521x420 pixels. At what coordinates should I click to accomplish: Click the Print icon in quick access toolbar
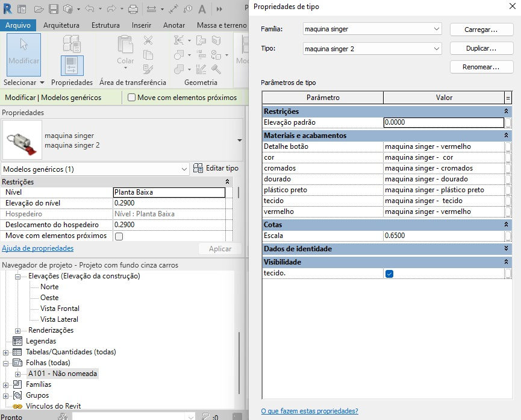tap(133, 9)
